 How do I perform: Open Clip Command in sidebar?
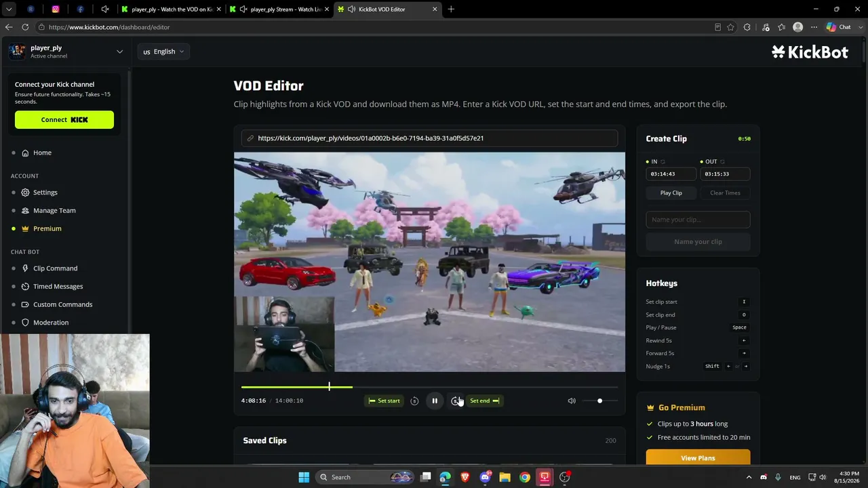55,268
